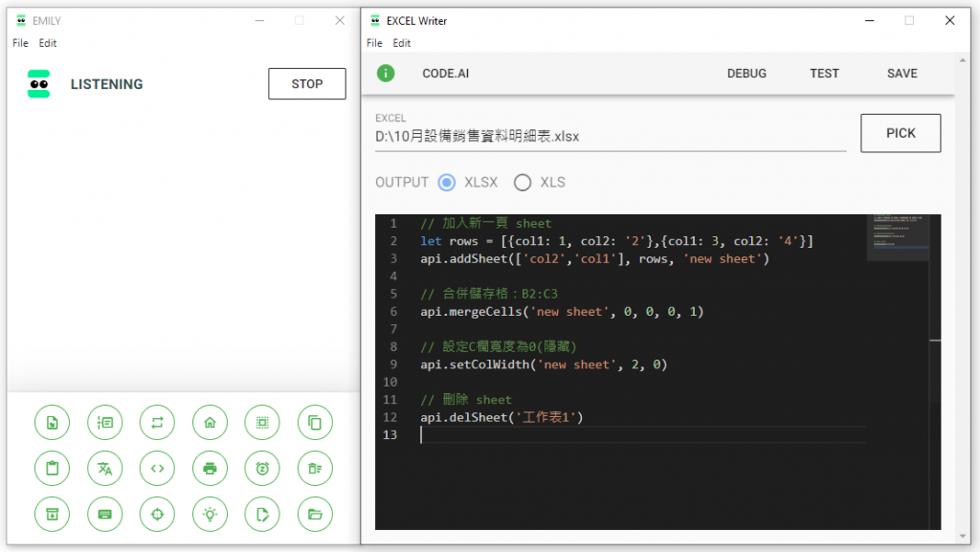980x552 pixels.
Task: Click the green info icon beside CODE.AI
Action: [x=386, y=73]
